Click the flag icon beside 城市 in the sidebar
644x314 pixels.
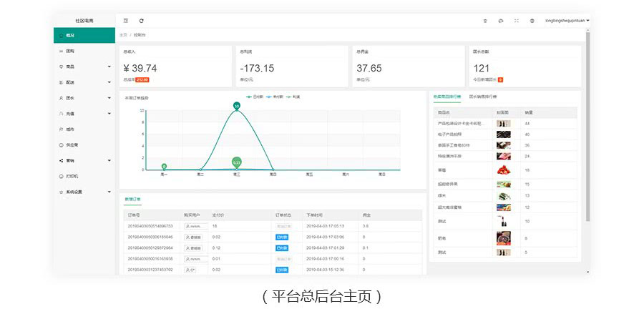coord(62,129)
